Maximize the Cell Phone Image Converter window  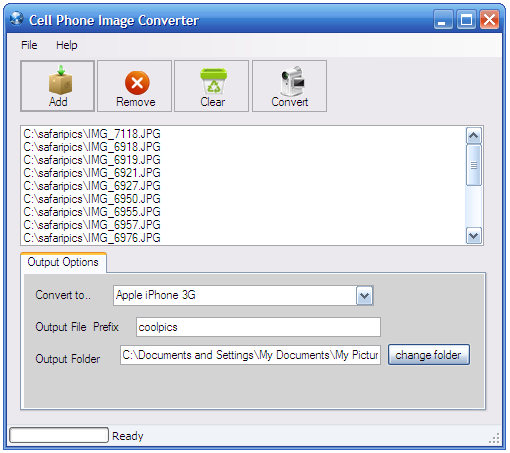(x=466, y=20)
